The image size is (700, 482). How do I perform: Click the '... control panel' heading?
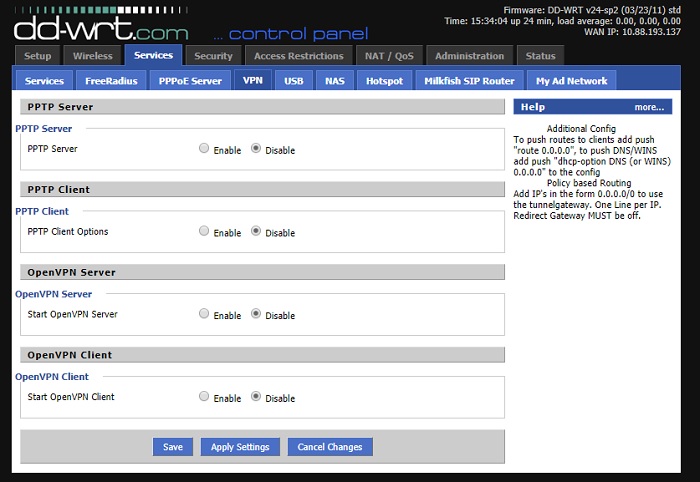(291, 34)
